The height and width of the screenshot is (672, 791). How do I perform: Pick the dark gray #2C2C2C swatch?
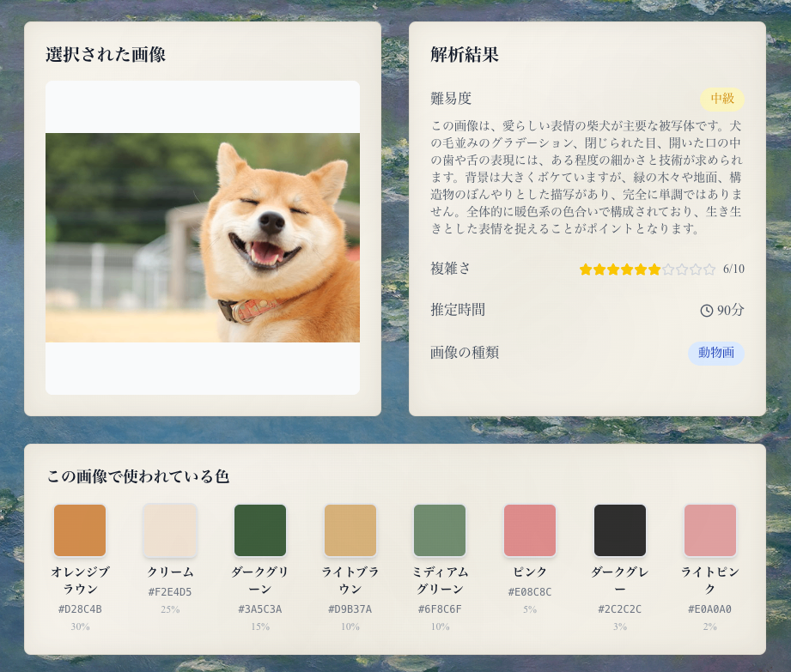(620, 530)
